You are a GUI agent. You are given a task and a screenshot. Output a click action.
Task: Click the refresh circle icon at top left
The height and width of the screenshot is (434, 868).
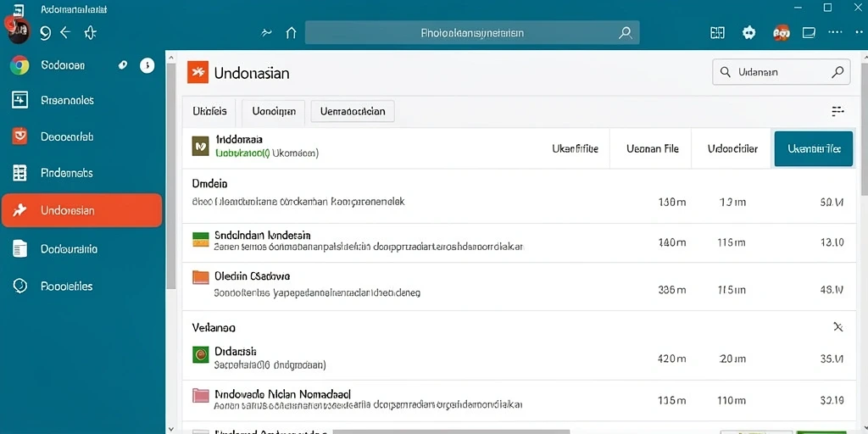[x=46, y=33]
